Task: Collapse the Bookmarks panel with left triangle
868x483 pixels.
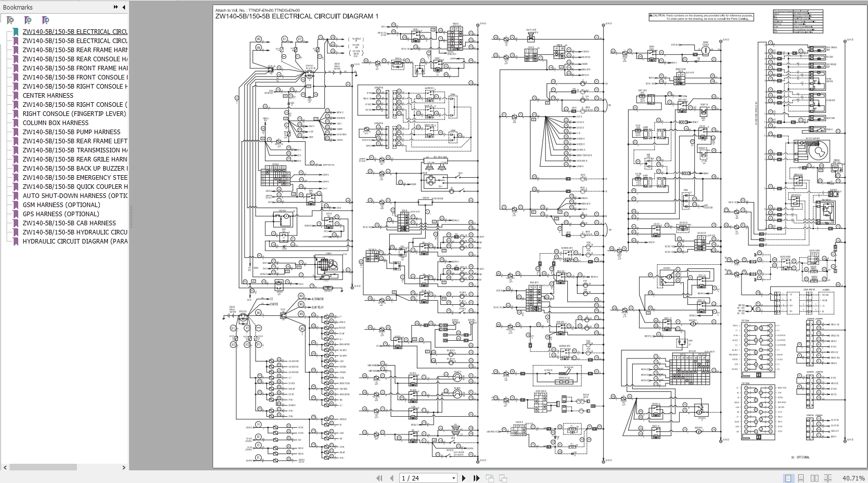Action: click(124, 7)
